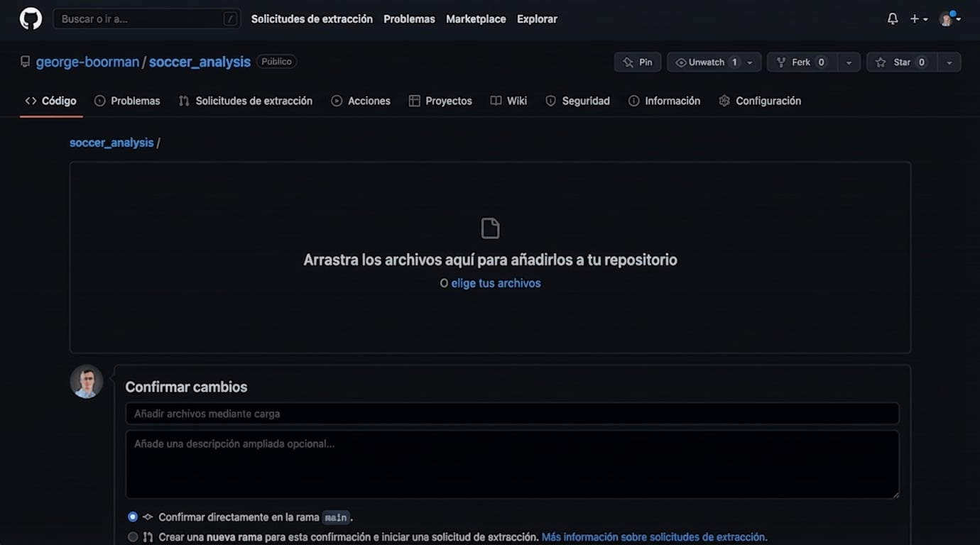
Task: Open the soccer_analysis repository title link
Action: pos(200,62)
